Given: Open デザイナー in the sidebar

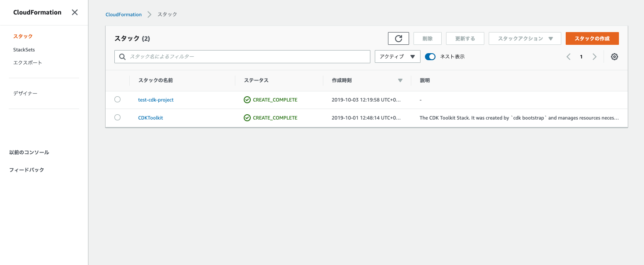Looking at the screenshot, I should click(x=25, y=94).
